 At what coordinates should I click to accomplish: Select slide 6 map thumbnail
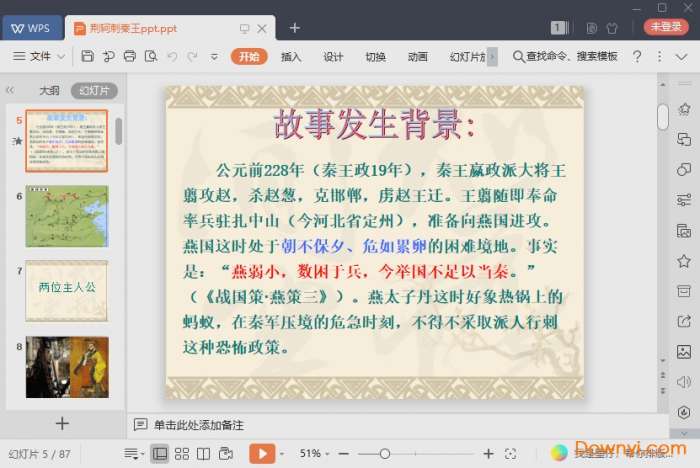67,216
